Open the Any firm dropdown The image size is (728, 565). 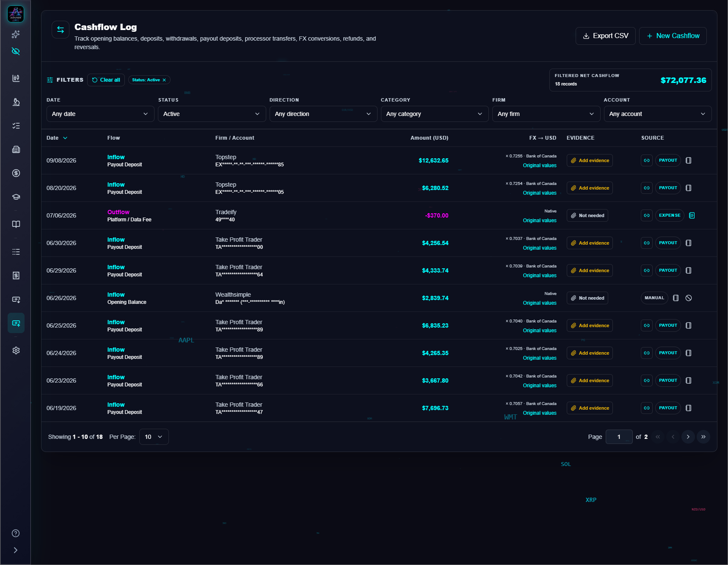pos(546,114)
